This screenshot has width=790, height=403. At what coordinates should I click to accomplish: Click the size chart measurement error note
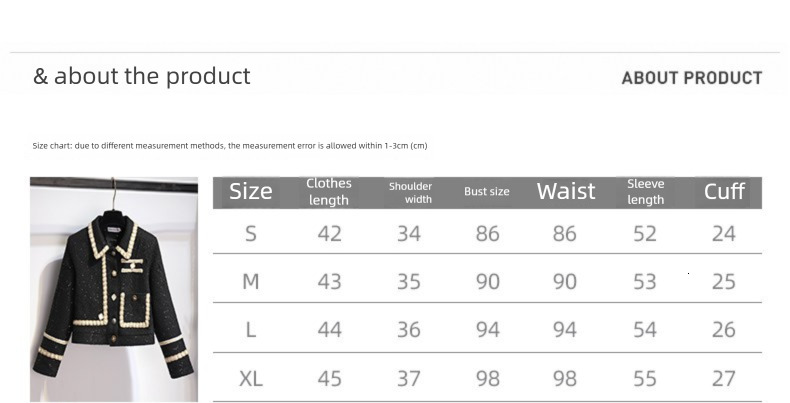tap(230, 146)
